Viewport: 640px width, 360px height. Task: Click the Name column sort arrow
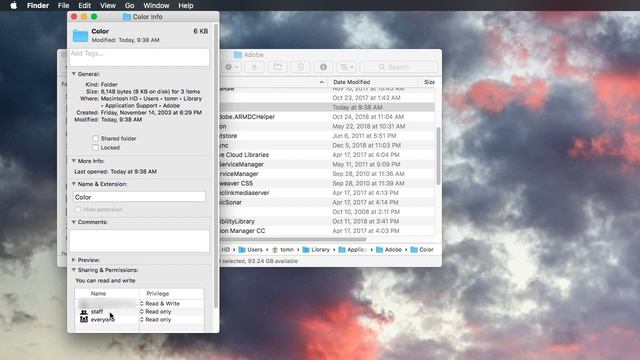(x=322, y=82)
